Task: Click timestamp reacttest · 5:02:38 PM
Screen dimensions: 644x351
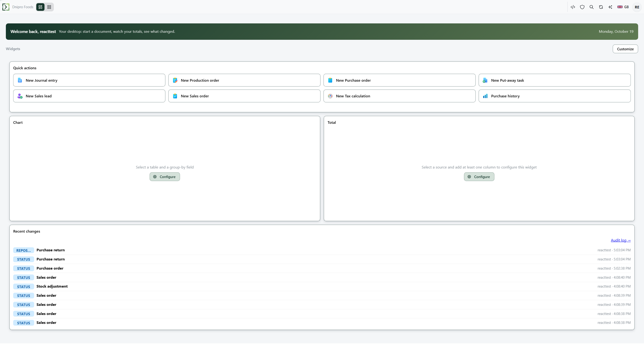Action: point(614,268)
